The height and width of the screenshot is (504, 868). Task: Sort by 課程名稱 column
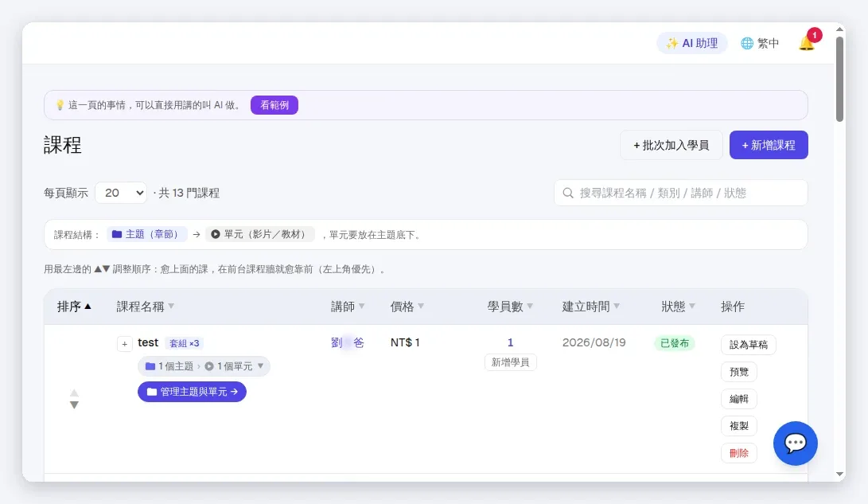coord(145,307)
